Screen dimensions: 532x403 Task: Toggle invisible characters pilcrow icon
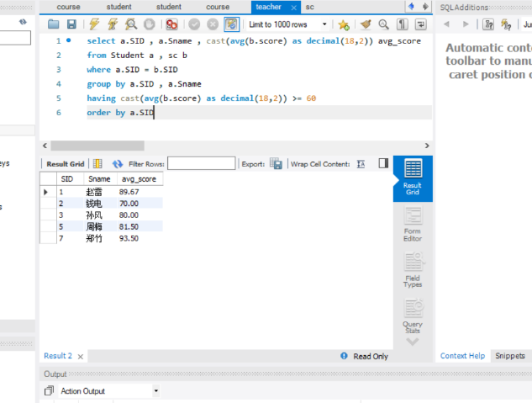tap(402, 24)
